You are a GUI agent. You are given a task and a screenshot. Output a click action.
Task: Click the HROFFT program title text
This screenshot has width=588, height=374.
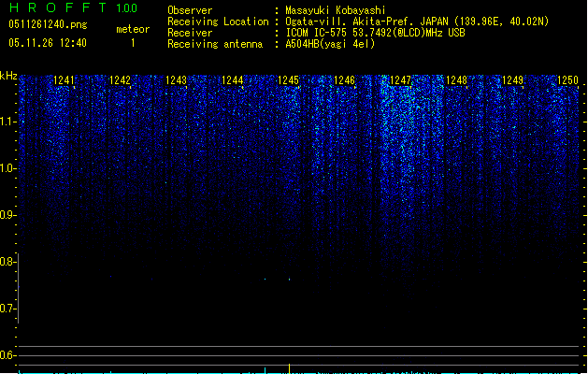pos(58,7)
